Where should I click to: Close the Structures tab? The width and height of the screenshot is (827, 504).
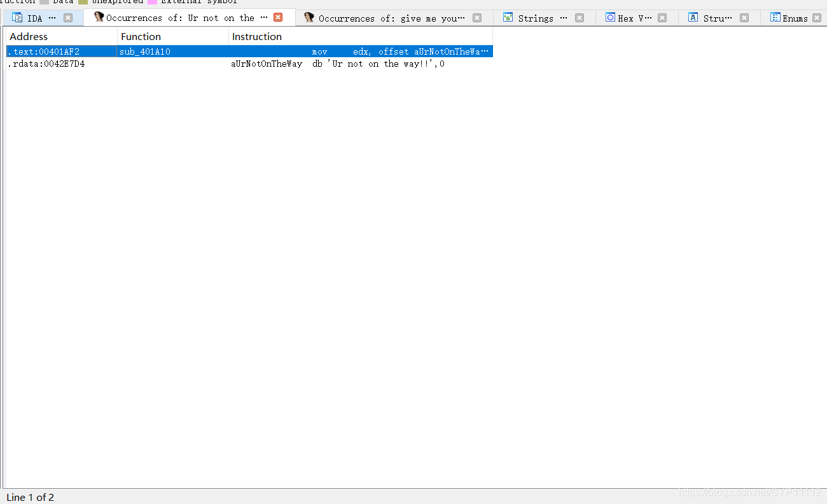click(744, 18)
